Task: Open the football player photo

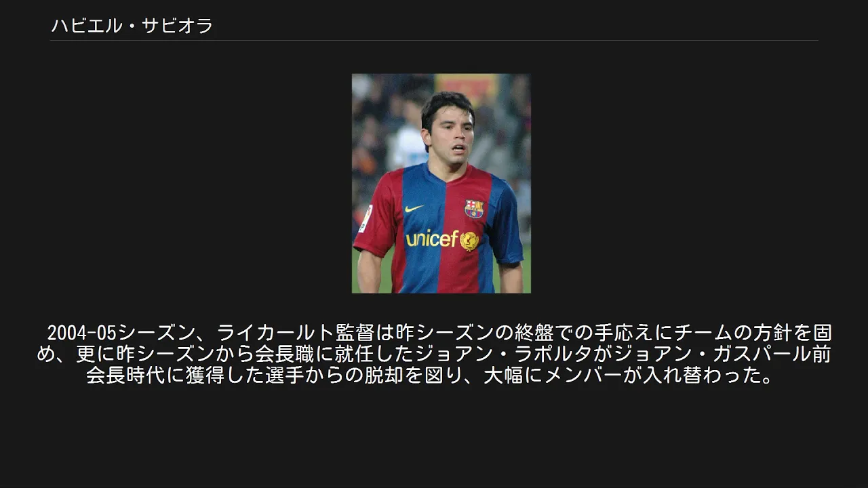Action: click(x=441, y=183)
